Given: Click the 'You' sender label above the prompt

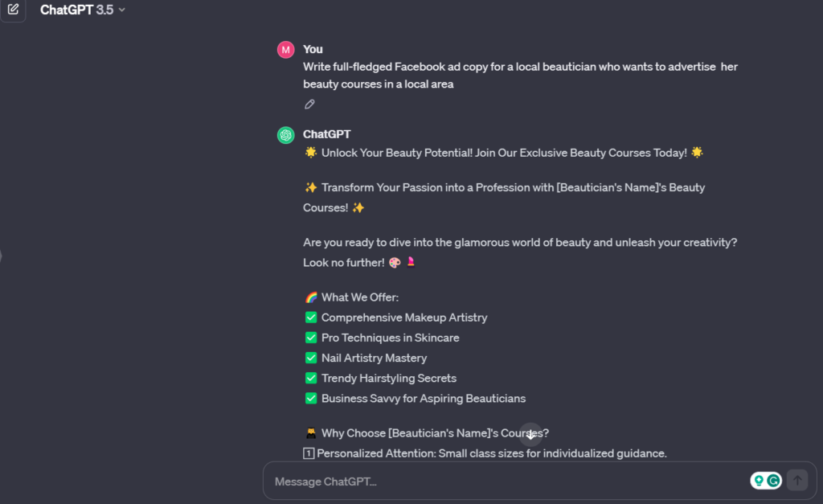Looking at the screenshot, I should 312,49.
